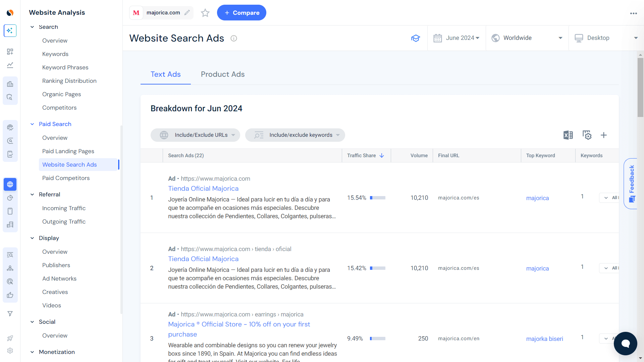Open Paid Competitors in sidebar

[x=66, y=178]
